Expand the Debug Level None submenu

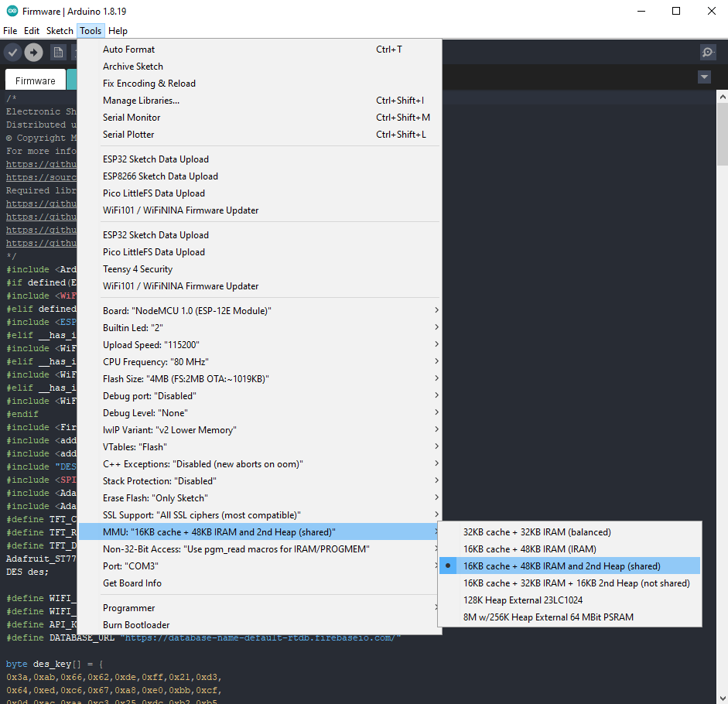pos(259,413)
